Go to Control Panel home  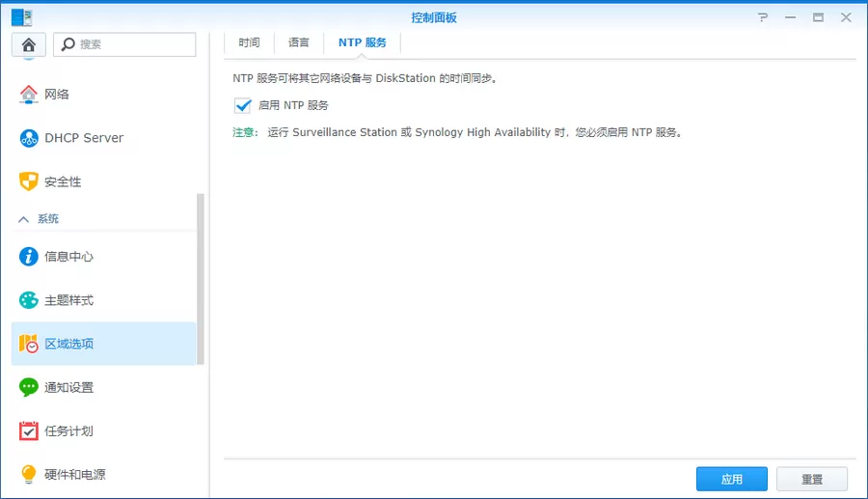pos(29,44)
